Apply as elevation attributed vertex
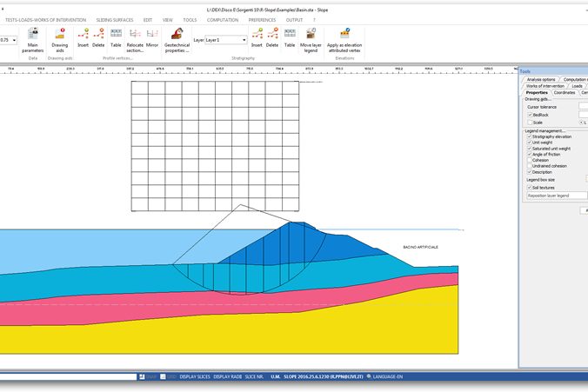The image size is (588, 392). (x=344, y=39)
